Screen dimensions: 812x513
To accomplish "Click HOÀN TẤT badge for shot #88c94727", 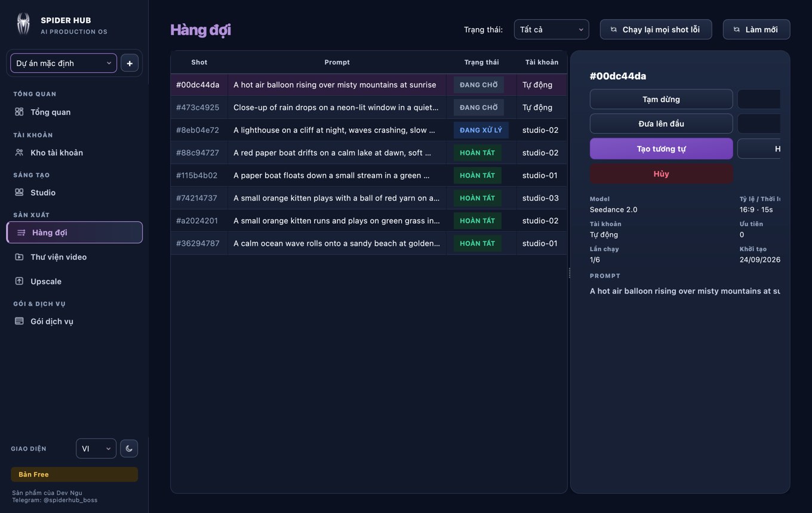I will pos(477,153).
